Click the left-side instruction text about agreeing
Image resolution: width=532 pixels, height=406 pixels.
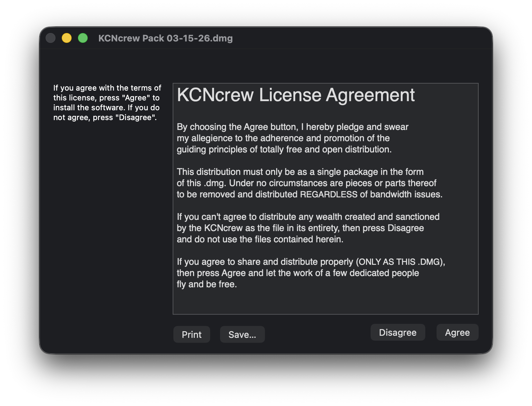click(107, 103)
